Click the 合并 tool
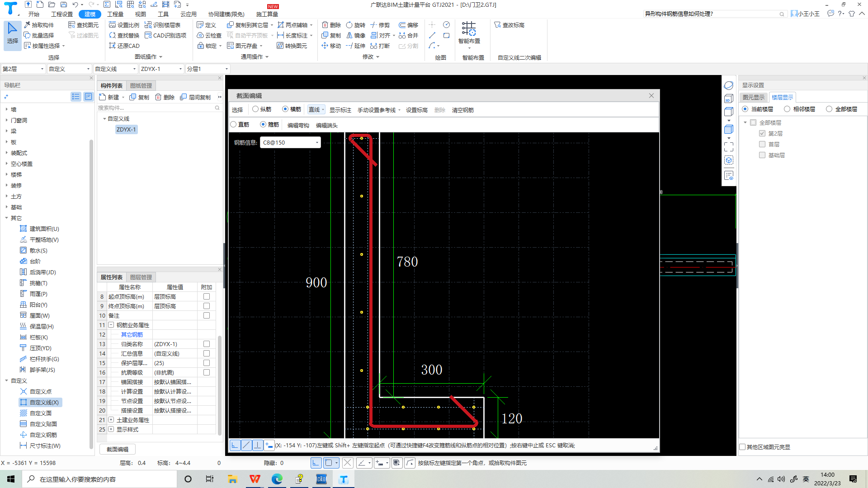Image resolution: width=868 pixels, height=488 pixels. point(409,35)
